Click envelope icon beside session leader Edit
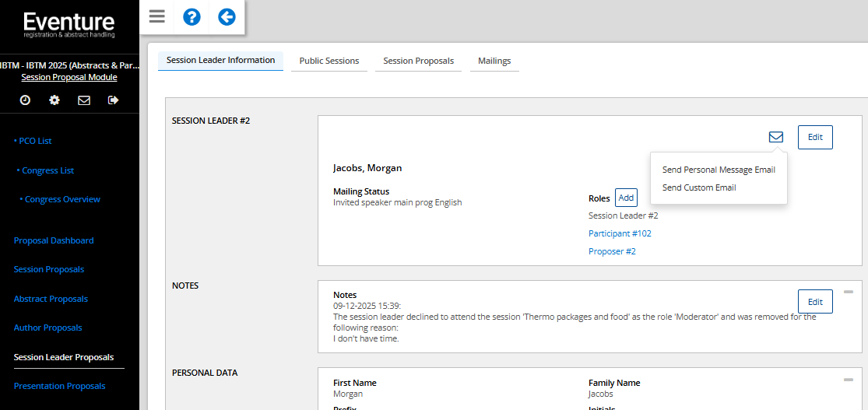 click(775, 137)
